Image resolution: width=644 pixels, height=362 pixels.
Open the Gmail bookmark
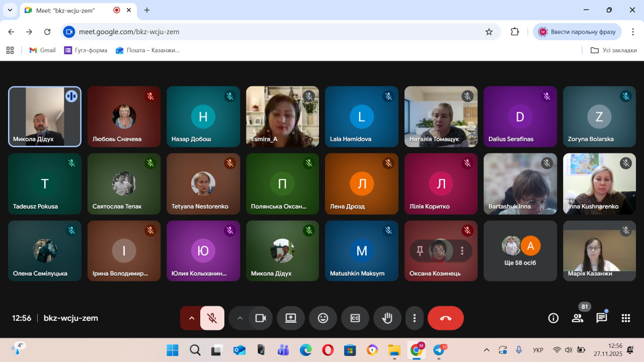pyautogui.click(x=42, y=50)
